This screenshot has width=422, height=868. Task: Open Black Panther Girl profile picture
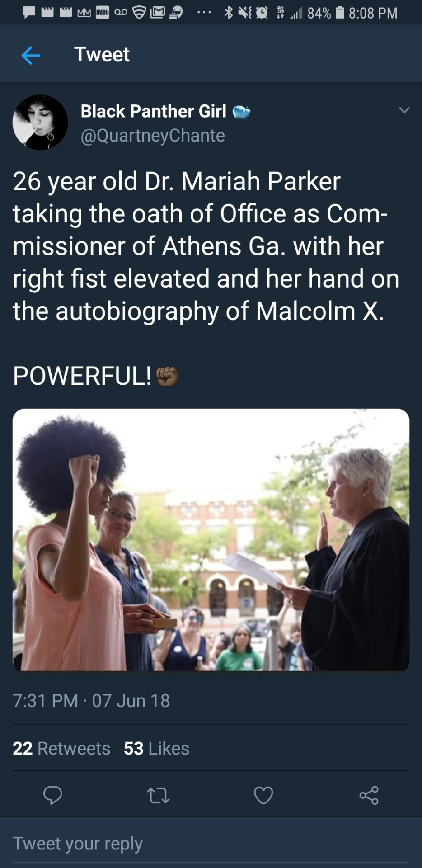40,122
